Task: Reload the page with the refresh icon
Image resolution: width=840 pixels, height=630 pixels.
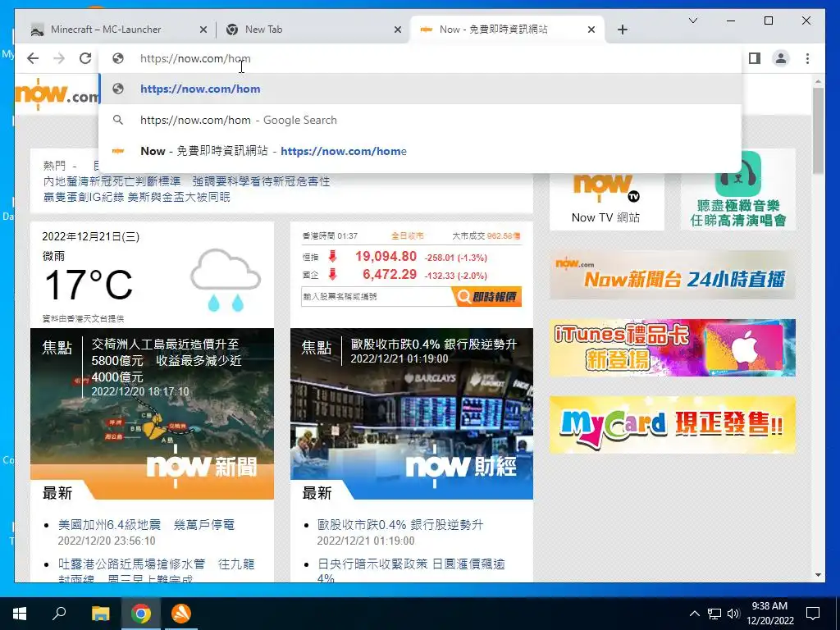Action: pyautogui.click(x=85, y=58)
